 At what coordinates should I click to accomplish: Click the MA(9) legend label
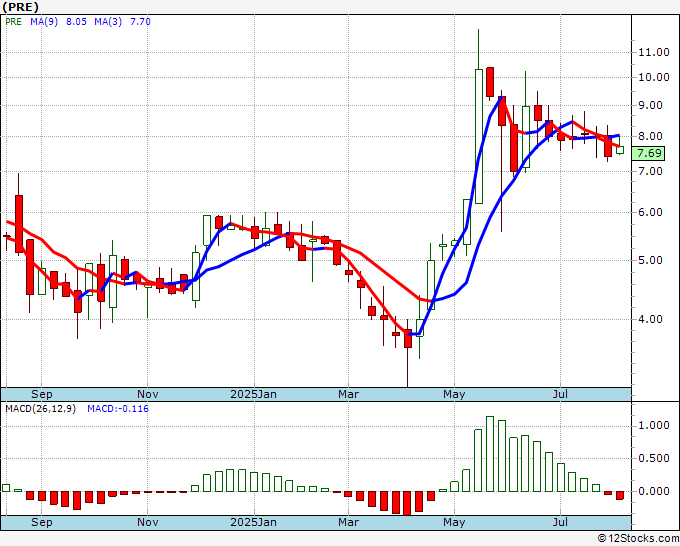[x=44, y=22]
